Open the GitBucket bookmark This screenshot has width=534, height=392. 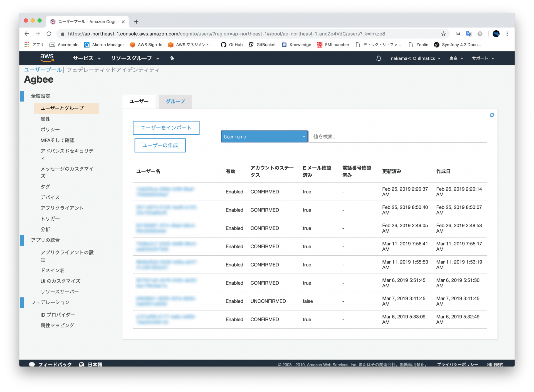click(262, 45)
